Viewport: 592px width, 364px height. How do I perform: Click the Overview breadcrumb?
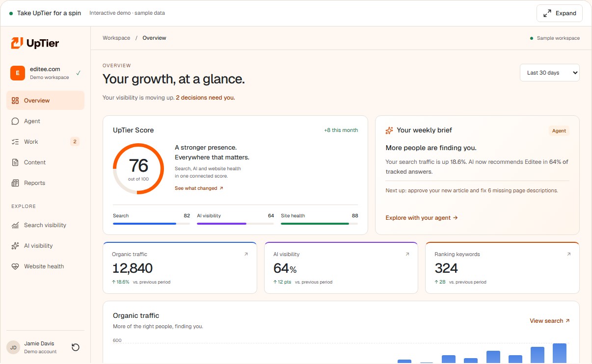(154, 38)
